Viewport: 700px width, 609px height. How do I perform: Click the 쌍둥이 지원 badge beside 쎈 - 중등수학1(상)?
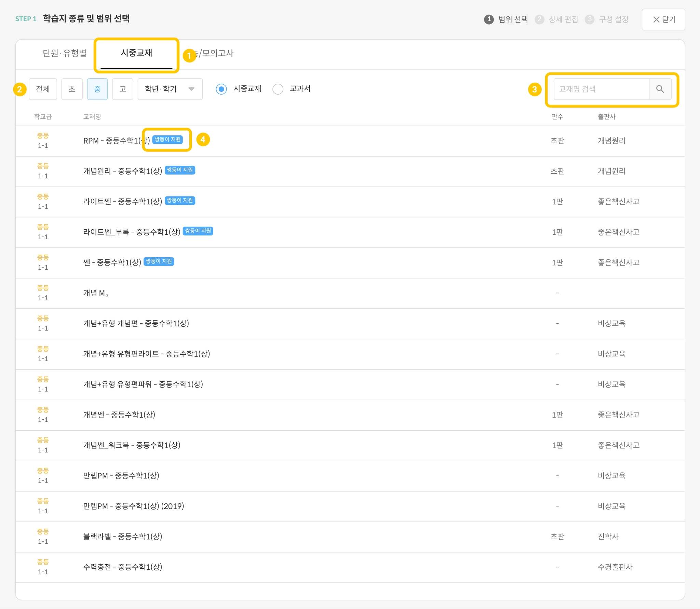tap(159, 261)
